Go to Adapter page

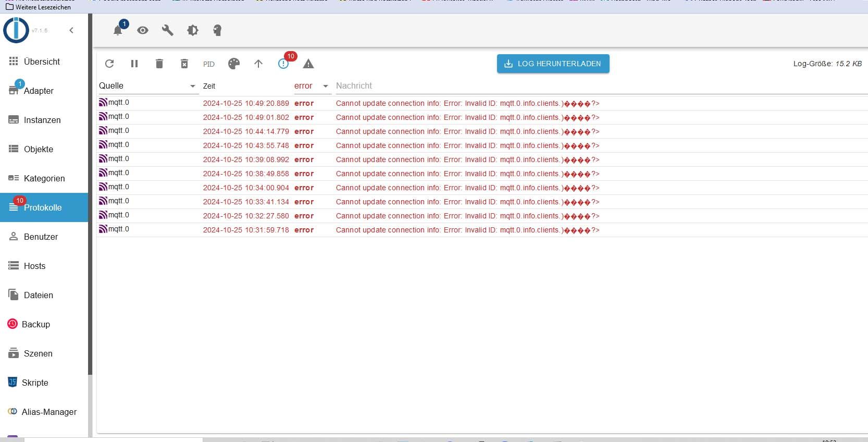44,91
